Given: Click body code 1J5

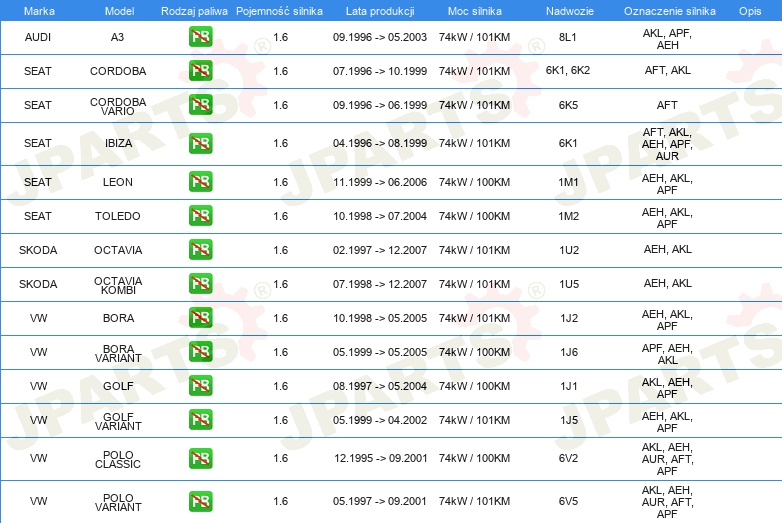Looking at the screenshot, I should pos(569,420).
